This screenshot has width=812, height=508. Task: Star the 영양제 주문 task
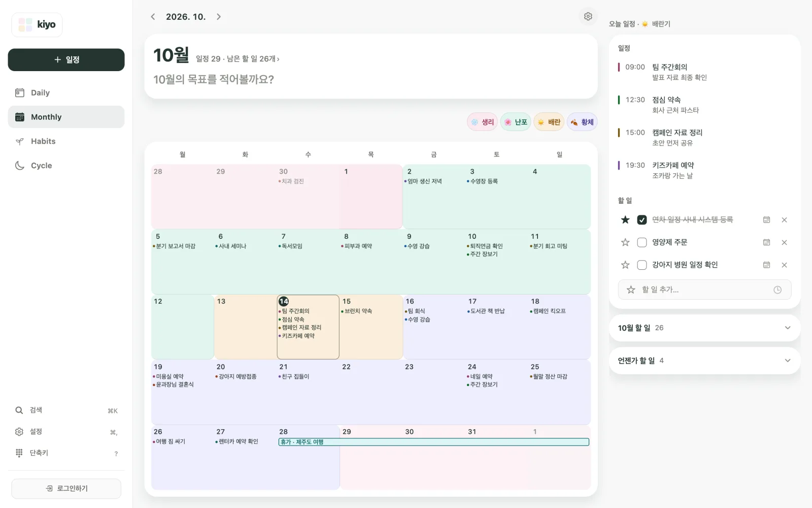[x=625, y=242]
